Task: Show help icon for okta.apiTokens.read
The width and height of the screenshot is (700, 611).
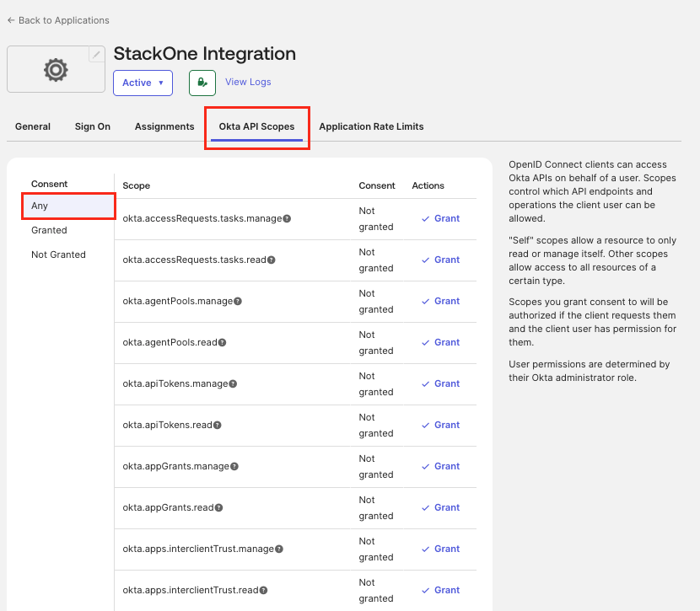Action: 217,425
